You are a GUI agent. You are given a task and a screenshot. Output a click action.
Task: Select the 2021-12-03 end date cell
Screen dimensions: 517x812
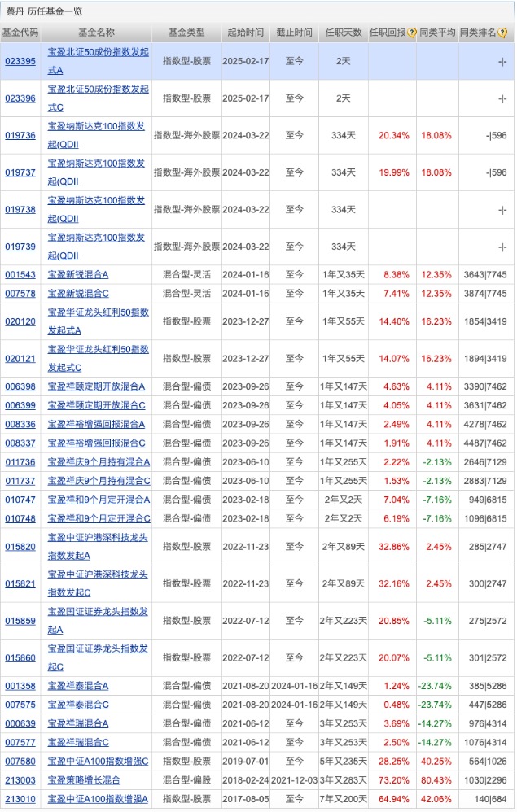tap(294, 780)
